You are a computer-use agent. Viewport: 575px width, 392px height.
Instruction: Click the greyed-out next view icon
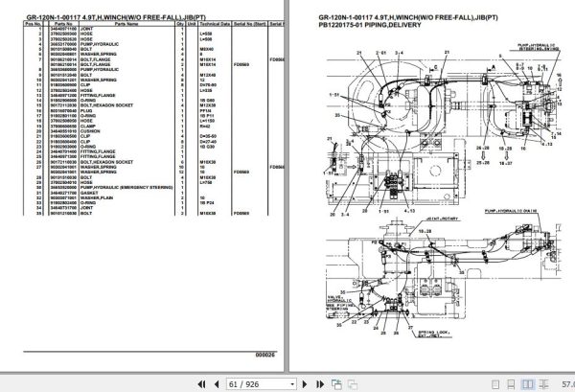pos(353,384)
